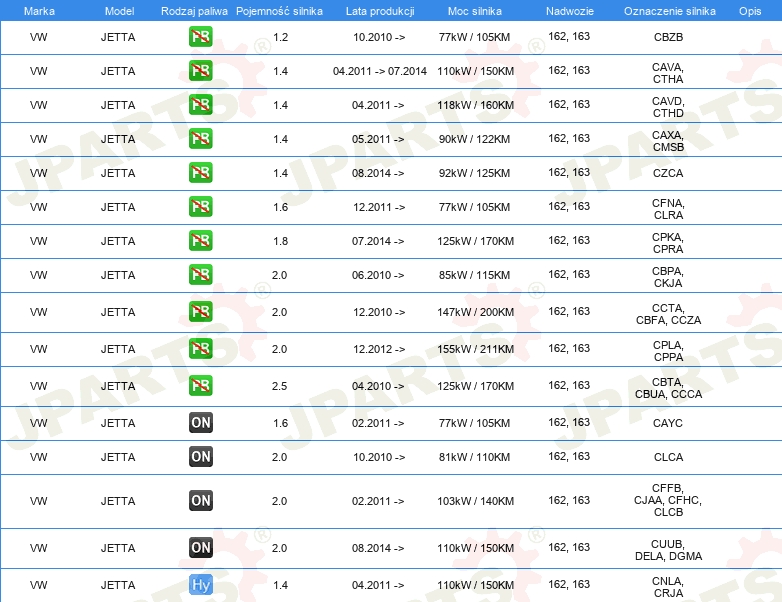This screenshot has height=602, width=782.
Task: Click the petrol icon in the 2.5 engine row
Action: click(200, 385)
